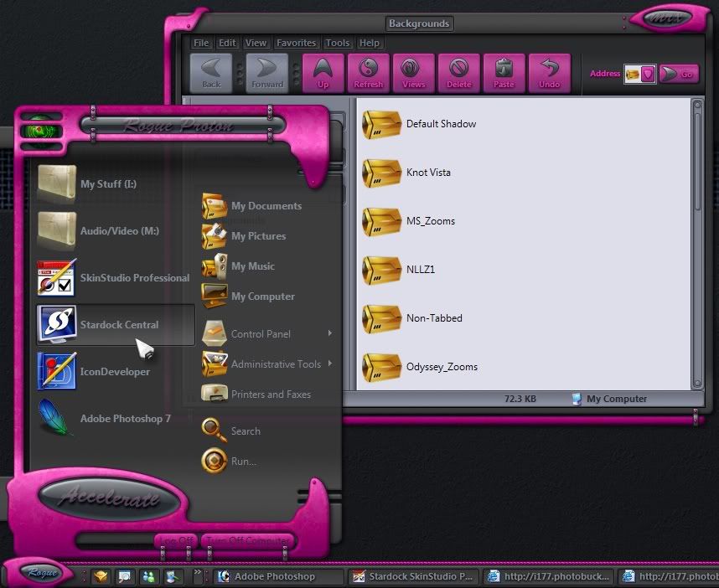Click the first quick launch box icon
Viewport: 719px width, 588px height.
coord(101,576)
